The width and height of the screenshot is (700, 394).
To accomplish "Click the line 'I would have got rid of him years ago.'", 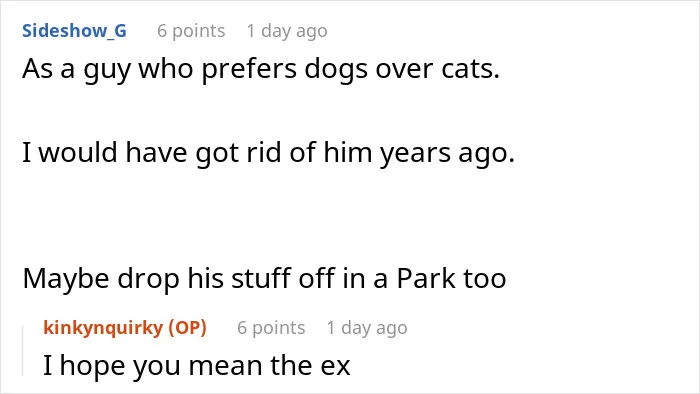I will 268,153.
